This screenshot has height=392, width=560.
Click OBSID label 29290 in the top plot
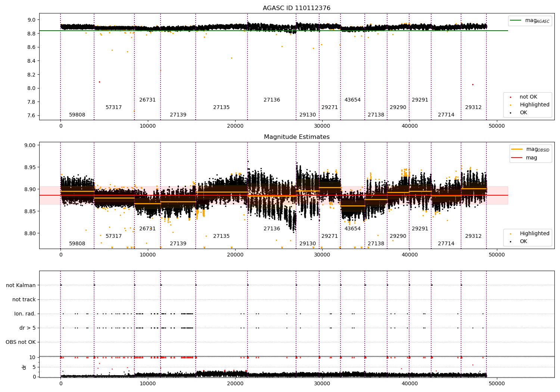pyautogui.click(x=398, y=108)
